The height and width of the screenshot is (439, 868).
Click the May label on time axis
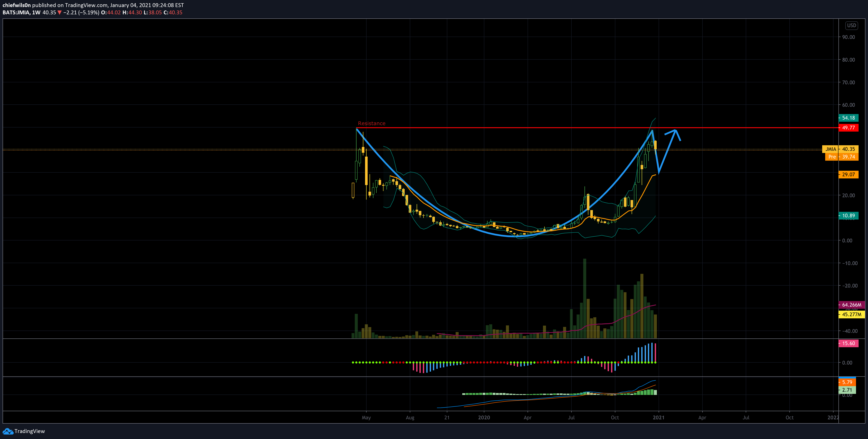pyautogui.click(x=366, y=417)
